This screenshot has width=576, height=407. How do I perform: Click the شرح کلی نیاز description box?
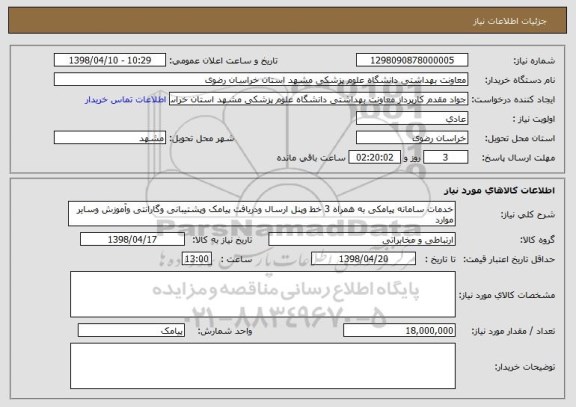262,214
